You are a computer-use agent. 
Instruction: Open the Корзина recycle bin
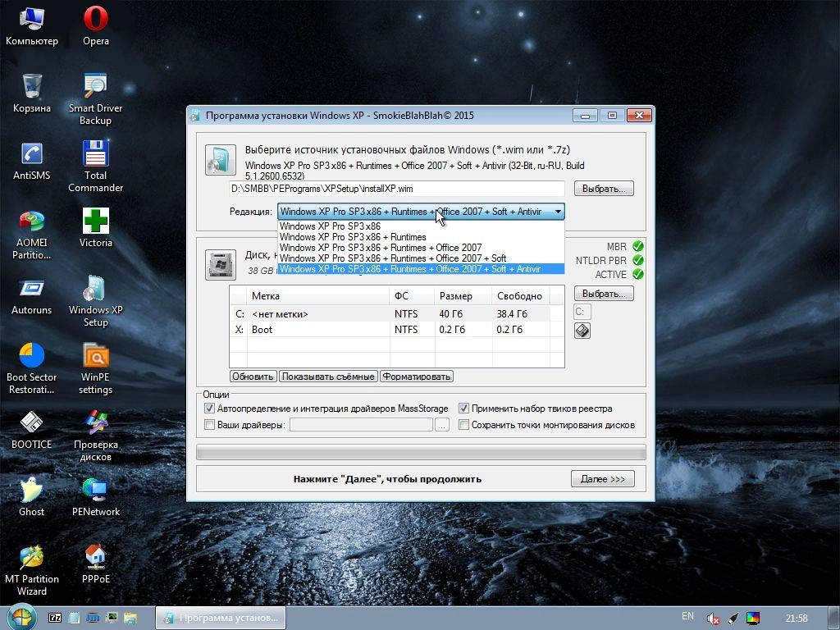(32, 93)
